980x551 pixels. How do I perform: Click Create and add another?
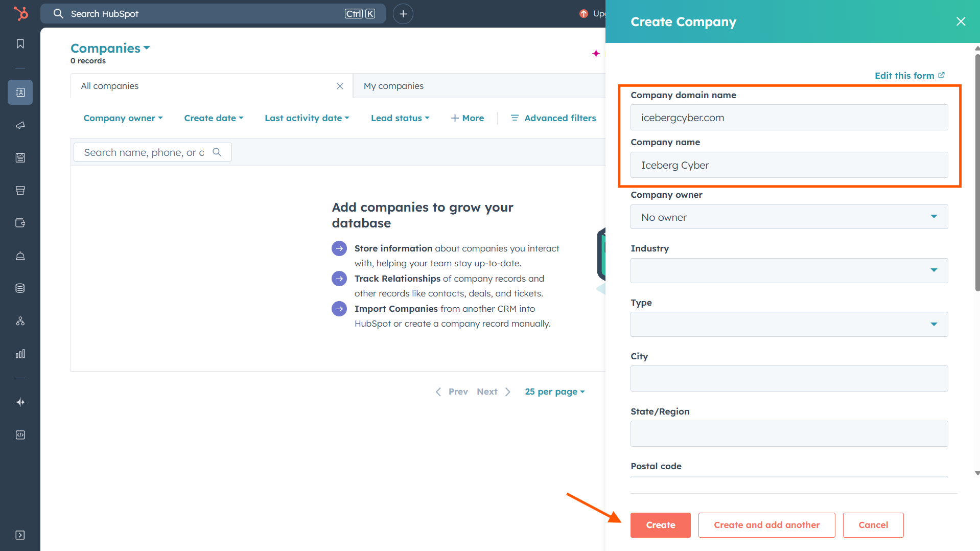click(x=766, y=525)
